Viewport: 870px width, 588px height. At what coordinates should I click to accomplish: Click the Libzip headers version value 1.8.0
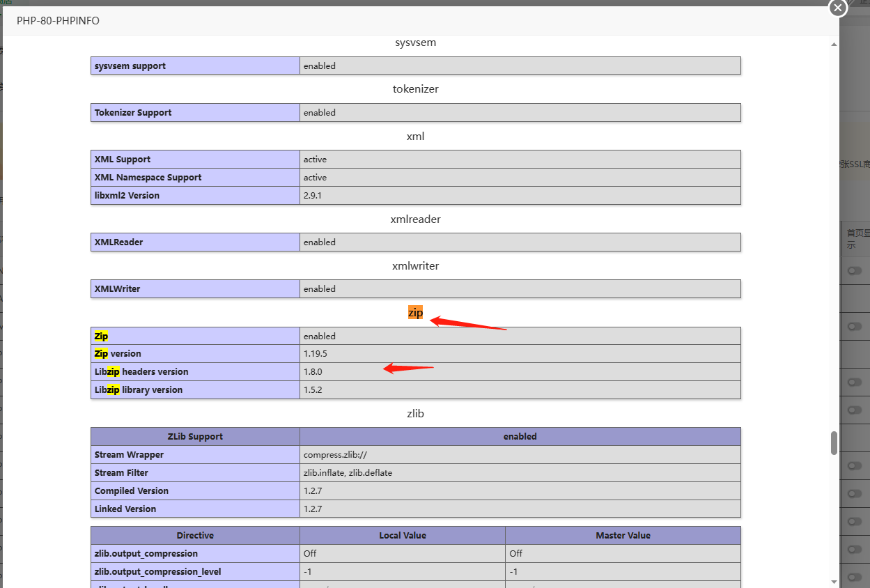313,372
